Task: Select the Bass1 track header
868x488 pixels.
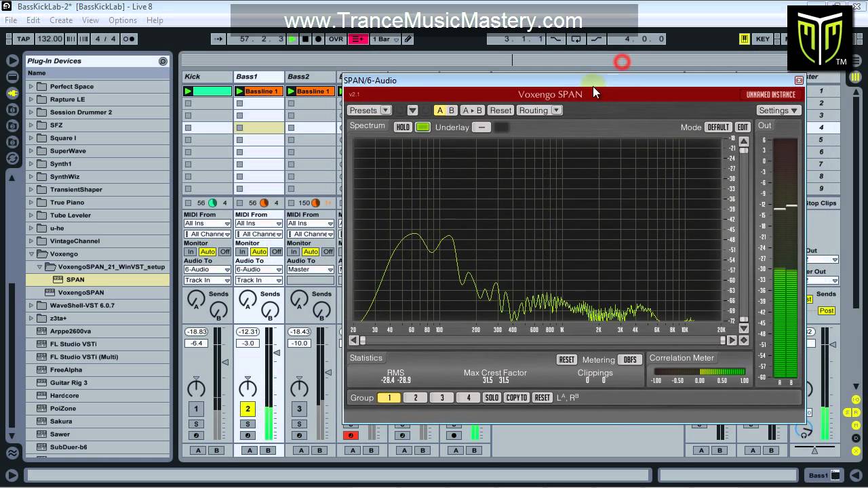Action: pyautogui.click(x=258, y=77)
